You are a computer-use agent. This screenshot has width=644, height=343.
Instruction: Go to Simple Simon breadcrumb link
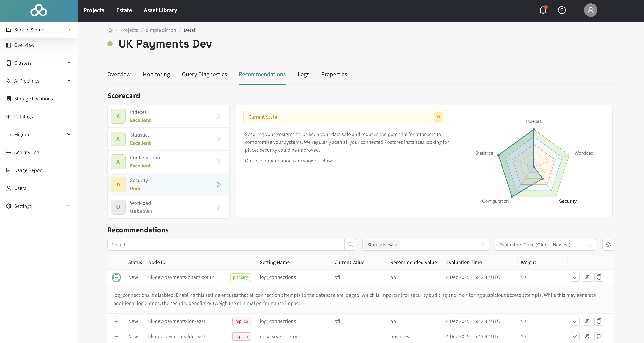pos(161,30)
